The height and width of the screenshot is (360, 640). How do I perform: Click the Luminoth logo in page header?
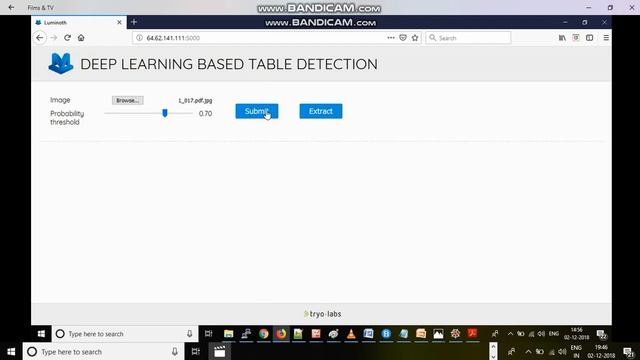[x=61, y=63]
